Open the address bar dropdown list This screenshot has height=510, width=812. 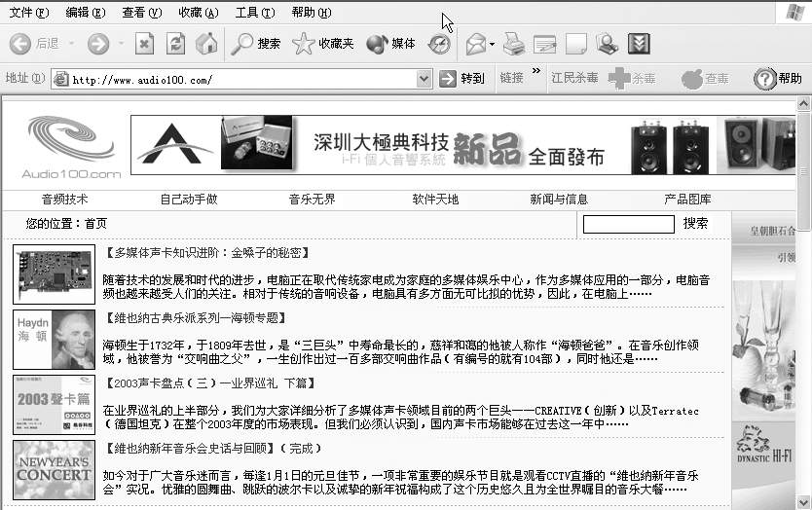[x=424, y=79]
